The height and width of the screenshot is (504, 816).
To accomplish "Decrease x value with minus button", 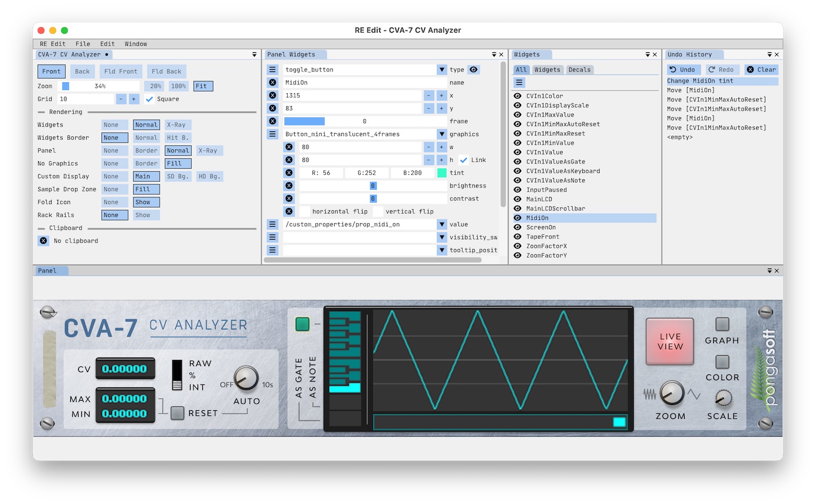I will pos(429,96).
